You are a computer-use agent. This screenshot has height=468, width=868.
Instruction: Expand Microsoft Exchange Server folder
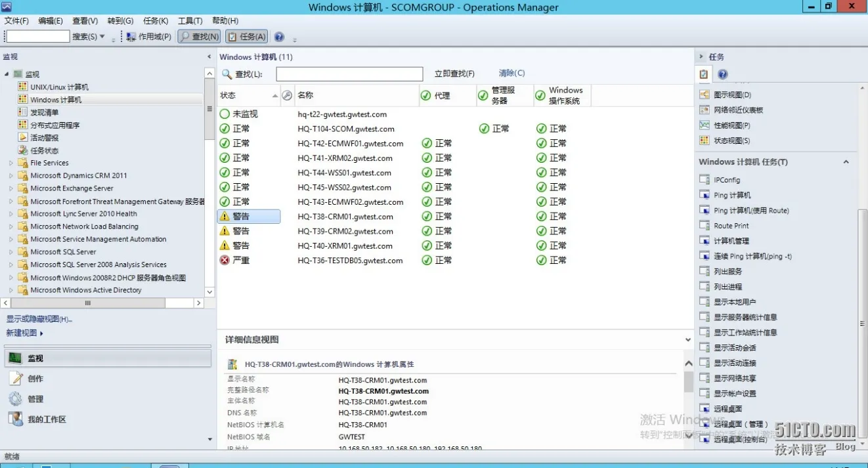pos(11,188)
